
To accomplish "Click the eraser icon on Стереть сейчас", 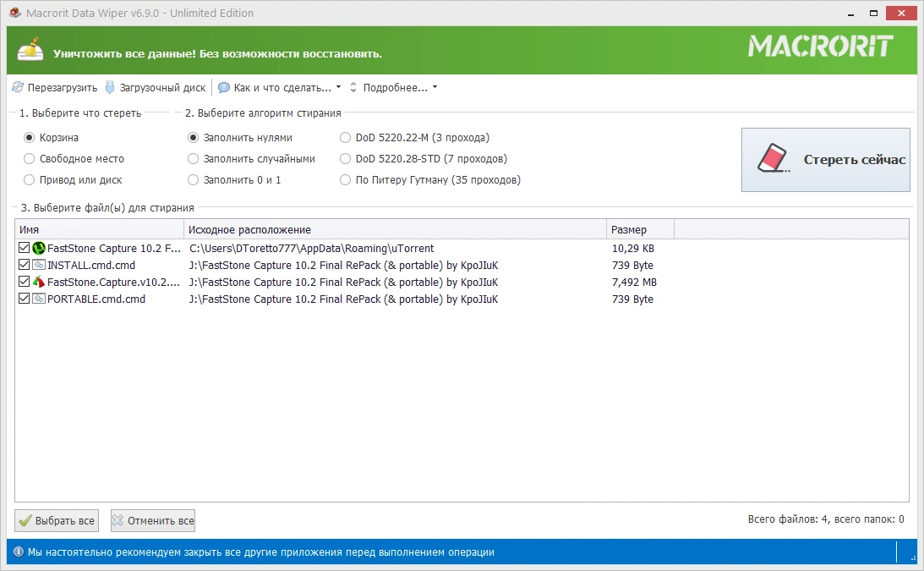I will tap(774, 158).
